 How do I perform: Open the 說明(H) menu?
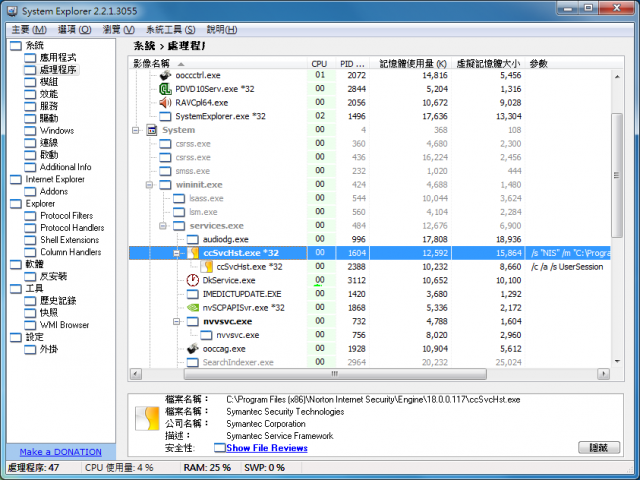click(x=222, y=29)
